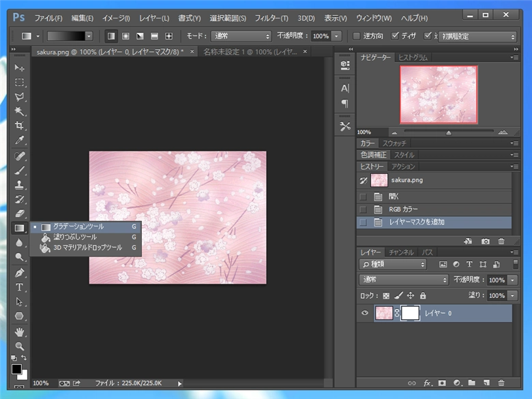Screen dimensions: 532x399
Task: Select the Horizontal Type tool
Action: pyautogui.click(x=20, y=287)
